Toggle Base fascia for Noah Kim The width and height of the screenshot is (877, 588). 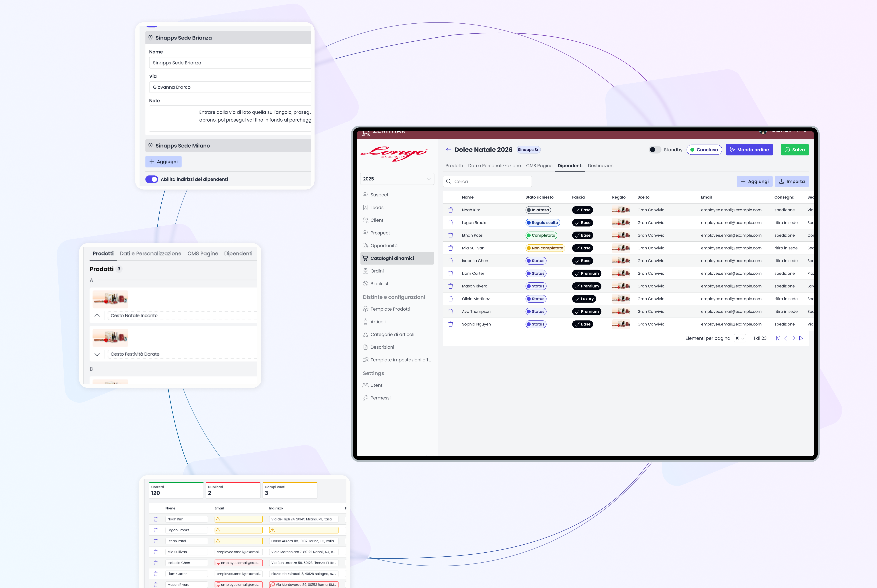click(582, 210)
